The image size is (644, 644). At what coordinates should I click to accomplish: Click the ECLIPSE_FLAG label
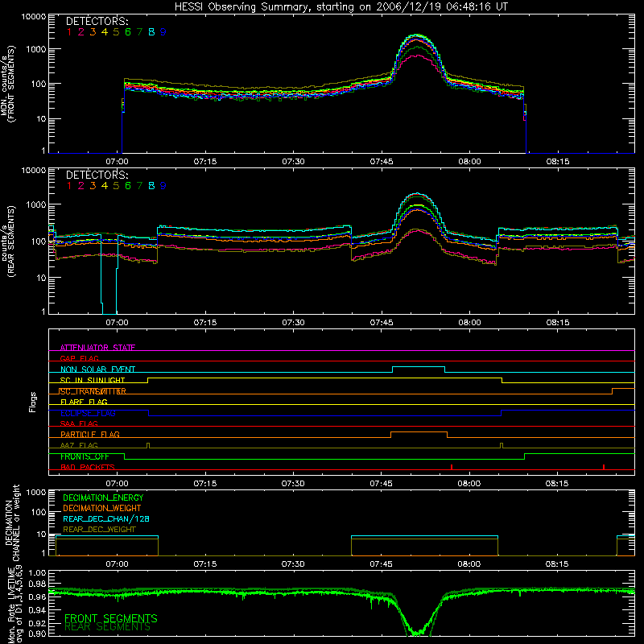tap(88, 413)
